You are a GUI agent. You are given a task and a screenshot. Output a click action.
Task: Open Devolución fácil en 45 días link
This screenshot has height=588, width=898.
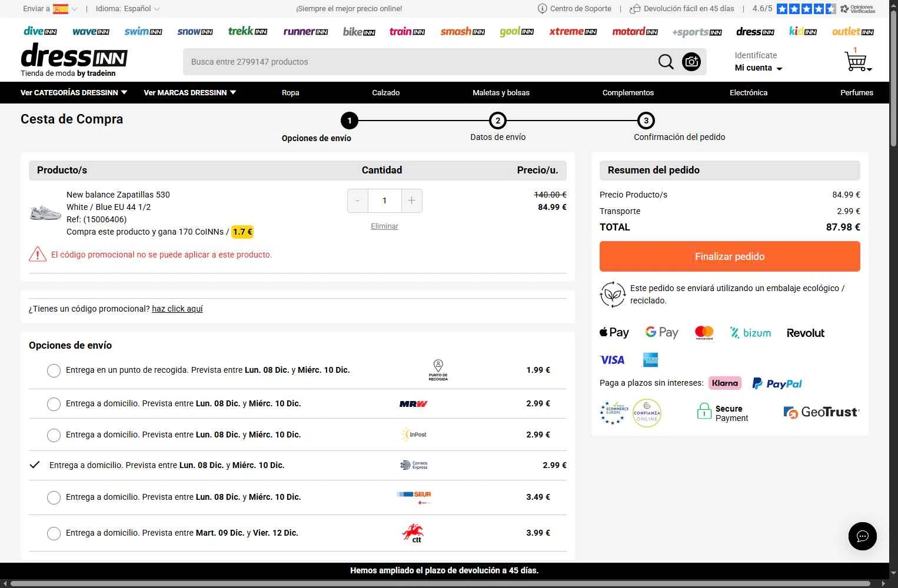click(682, 9)
